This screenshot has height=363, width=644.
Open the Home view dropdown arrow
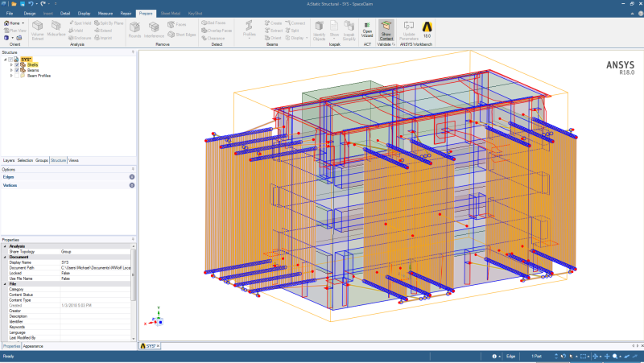point(23,23)
